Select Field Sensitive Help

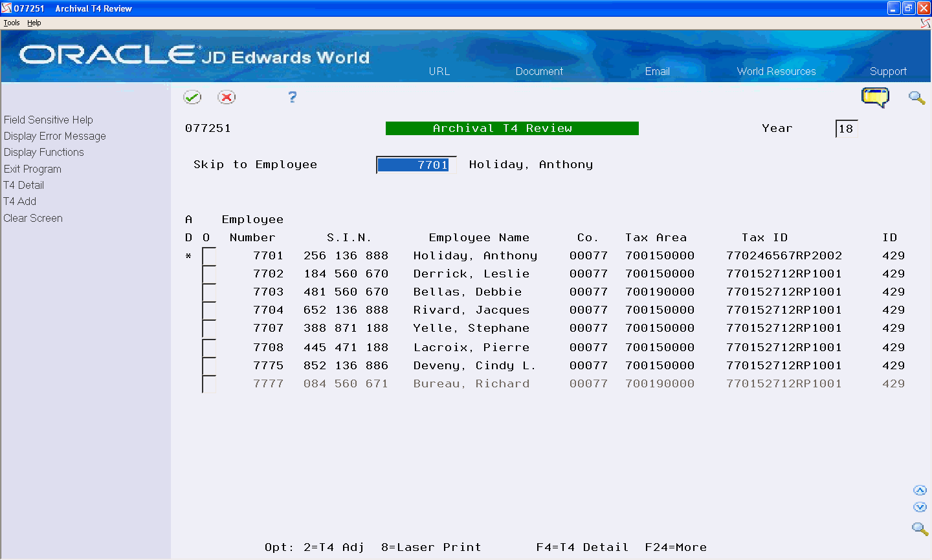(x=49, y=120)
